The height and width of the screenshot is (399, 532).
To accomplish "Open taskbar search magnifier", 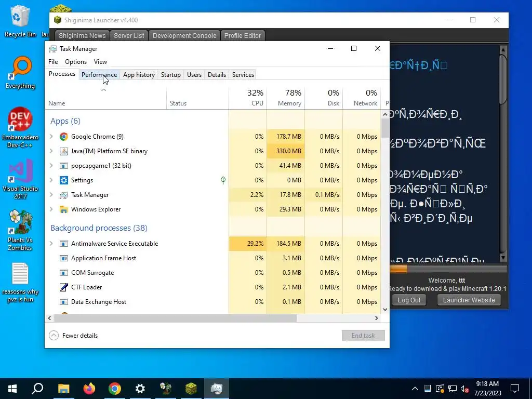I will [x=37, y=388].
